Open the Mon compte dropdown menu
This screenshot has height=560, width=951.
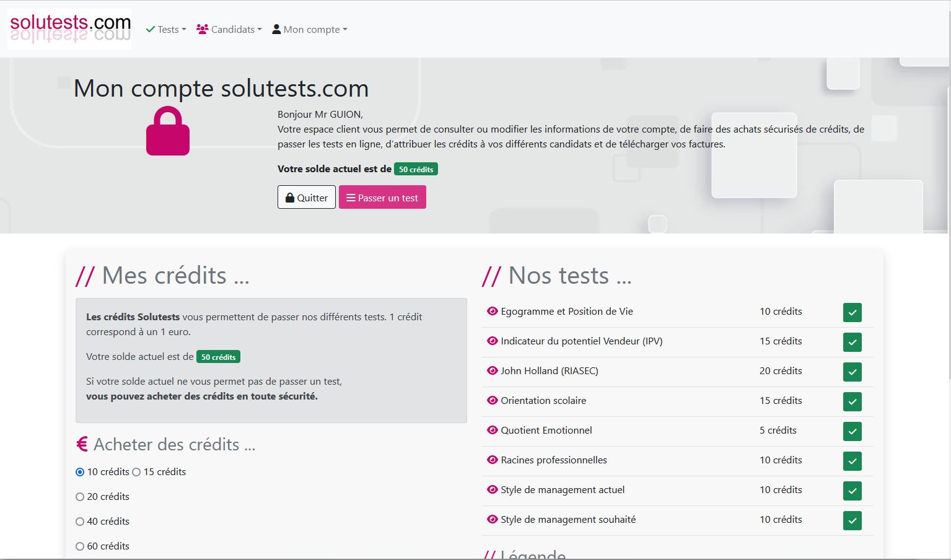(x=310, y=29)
